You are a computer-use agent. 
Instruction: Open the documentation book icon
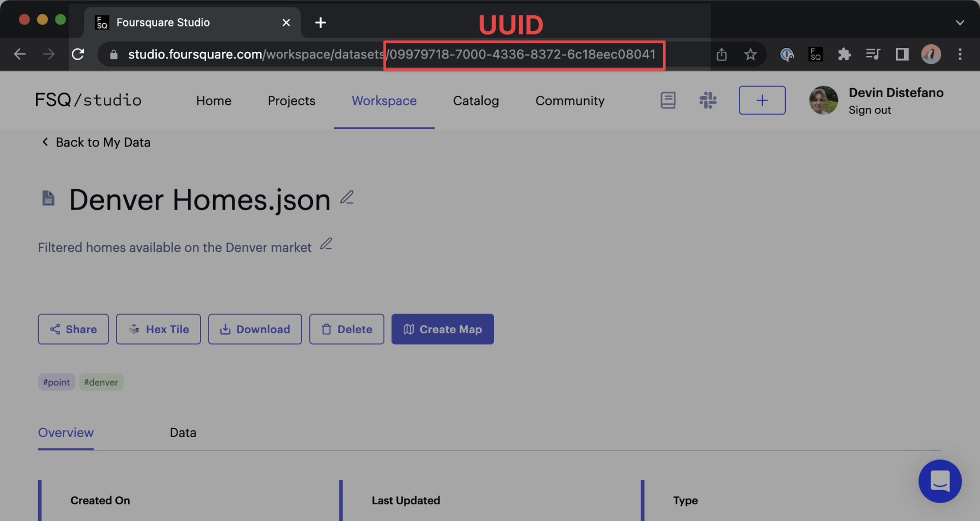pyautogui.click(x=668, y=100)
